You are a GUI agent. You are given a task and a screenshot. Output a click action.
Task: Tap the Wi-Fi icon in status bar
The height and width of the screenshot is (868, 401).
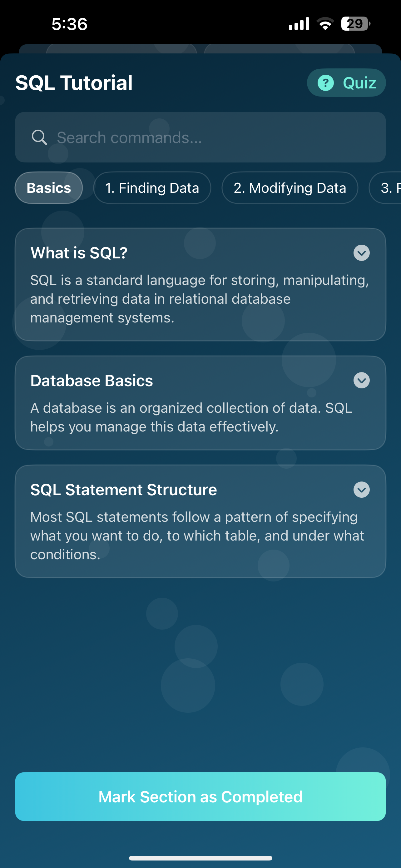325,24
